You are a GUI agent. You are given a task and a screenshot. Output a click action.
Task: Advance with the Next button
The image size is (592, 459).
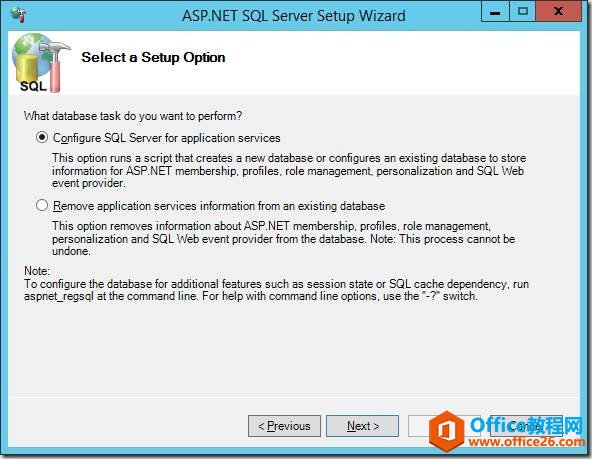[362, 426]
